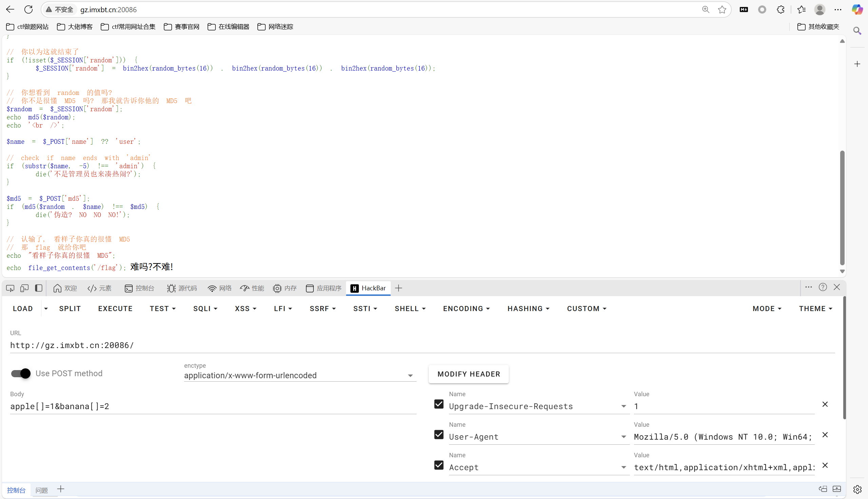Switch to the 应用程序 DevTools tab

[324, 288]
